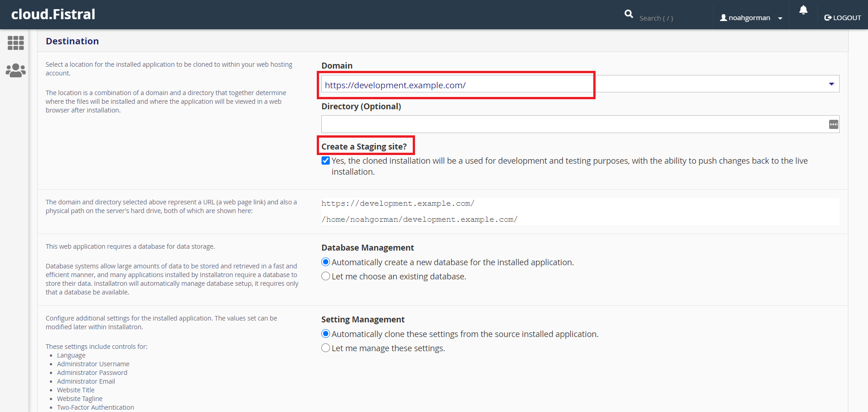Click the directory browse ellipsis icon
The image size is (868, 412).
833,124
